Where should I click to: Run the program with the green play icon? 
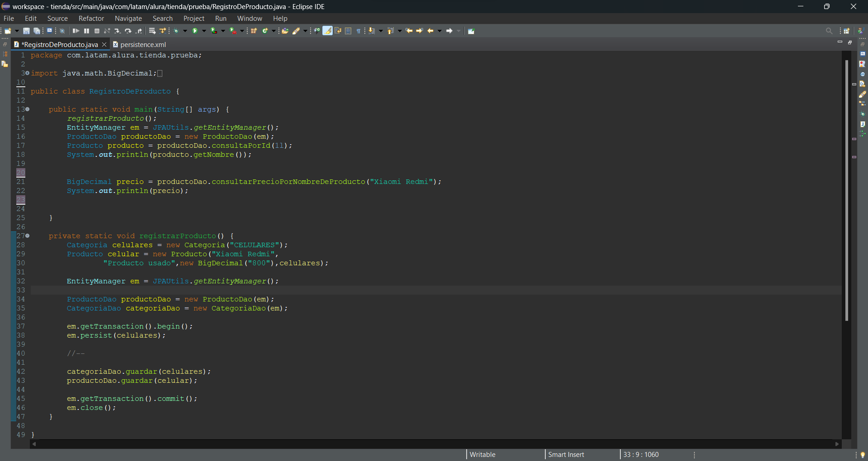[x=195, y=31]
